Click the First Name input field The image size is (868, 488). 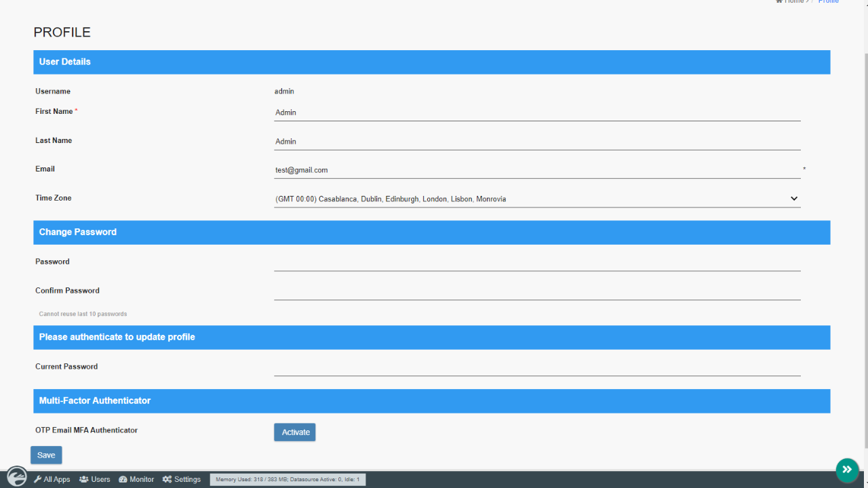(x=537, y=113)
